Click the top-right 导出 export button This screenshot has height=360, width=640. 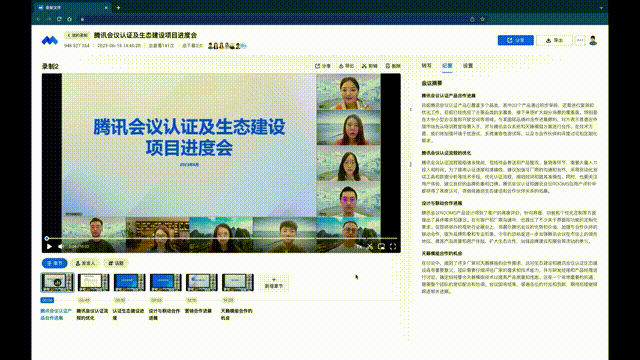click(x=554, y=40)
